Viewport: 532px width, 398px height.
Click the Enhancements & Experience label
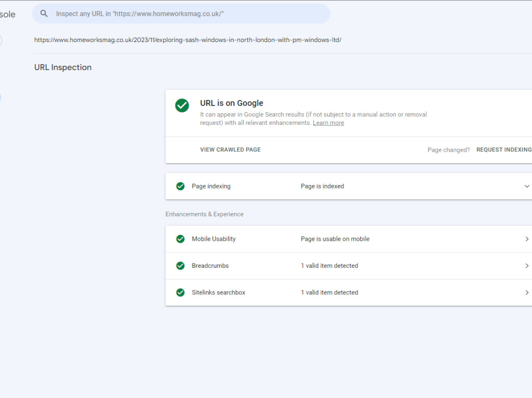[205, 214]
